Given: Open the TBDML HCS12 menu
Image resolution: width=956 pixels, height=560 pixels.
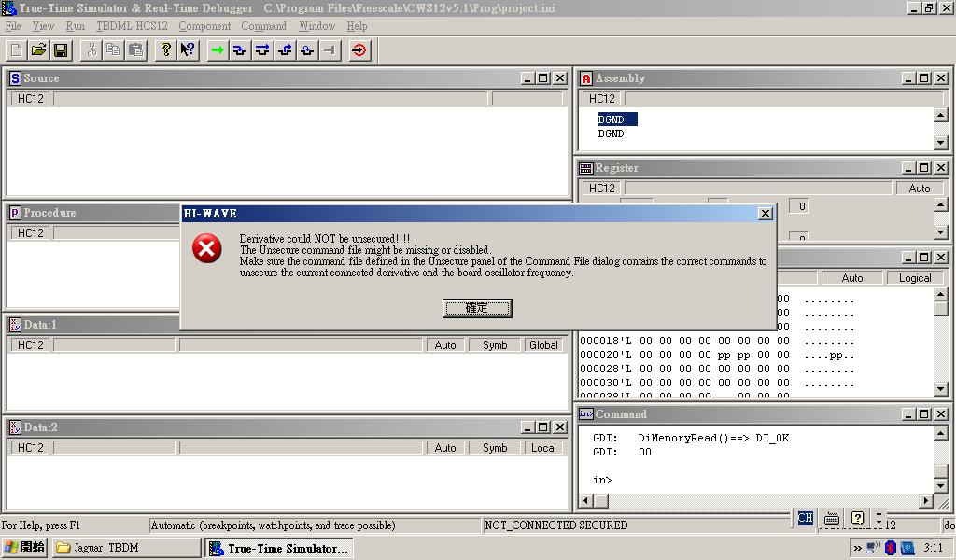Looking at the screenshot, I should point(132,26).
